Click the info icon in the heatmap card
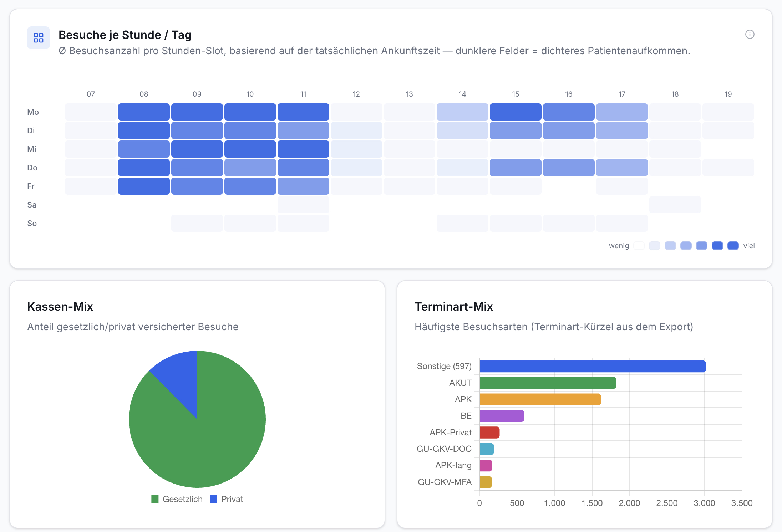This screenshot has height=532, width=782. pyautogui.click(x=750, y=34)
